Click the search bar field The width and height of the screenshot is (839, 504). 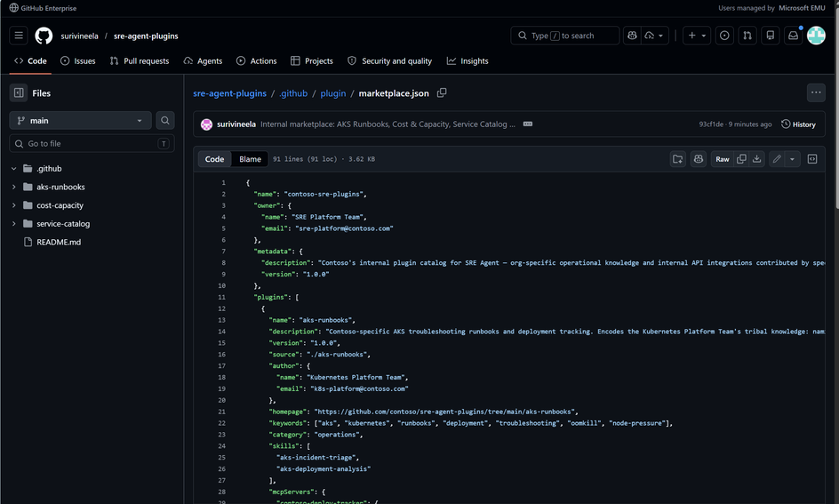tap(565, 36)
